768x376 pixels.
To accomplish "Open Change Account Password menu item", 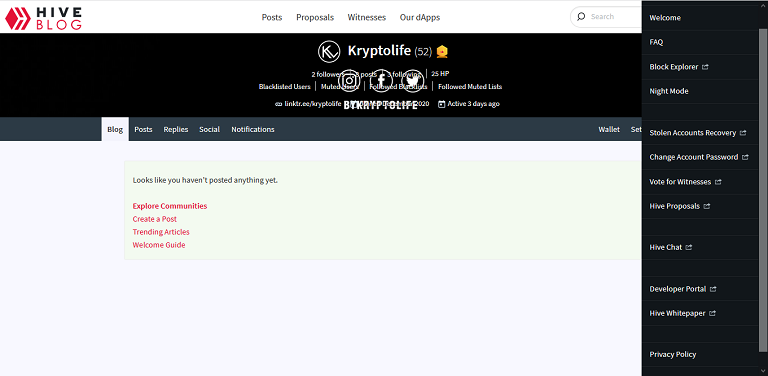I will [694, 157].
